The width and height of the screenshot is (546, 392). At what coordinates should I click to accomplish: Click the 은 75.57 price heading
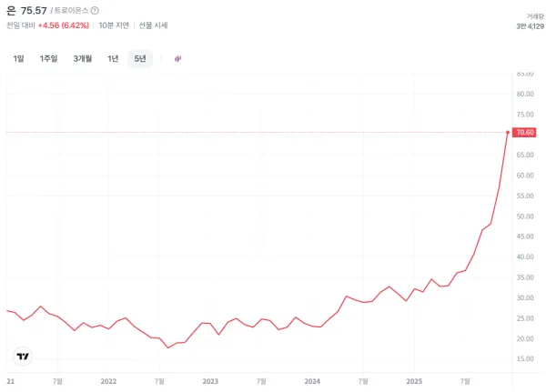tap(26, 10)
